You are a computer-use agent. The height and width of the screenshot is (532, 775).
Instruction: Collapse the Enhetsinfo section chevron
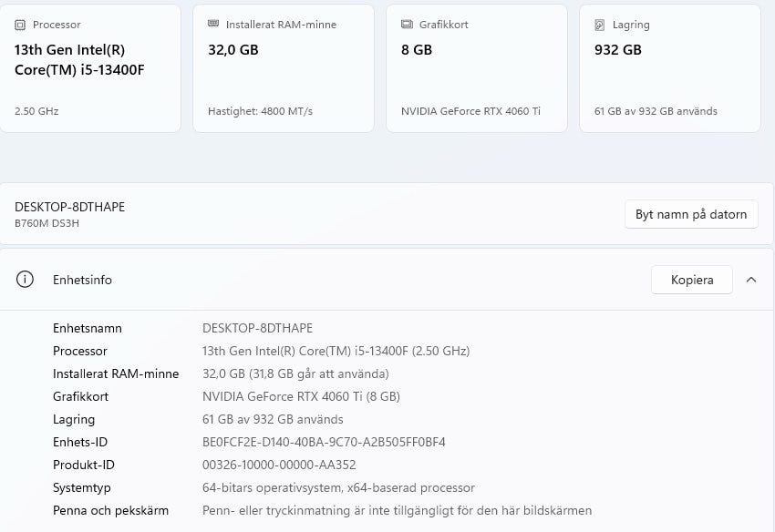[x=751, y=280]
